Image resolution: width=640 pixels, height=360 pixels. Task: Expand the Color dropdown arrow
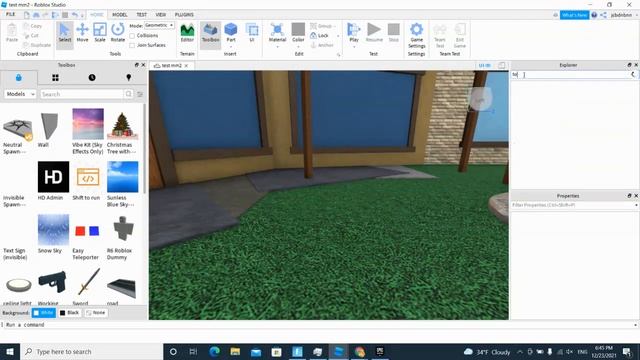pos(298,47)
